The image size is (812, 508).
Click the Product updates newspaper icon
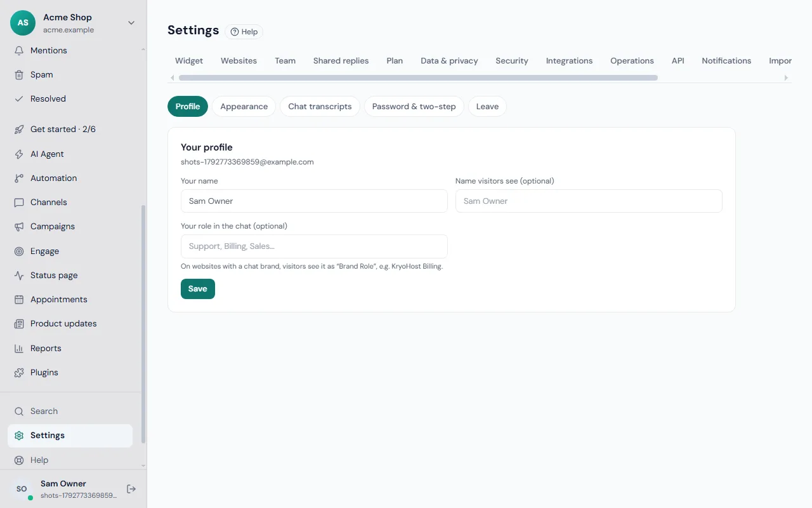19,323
